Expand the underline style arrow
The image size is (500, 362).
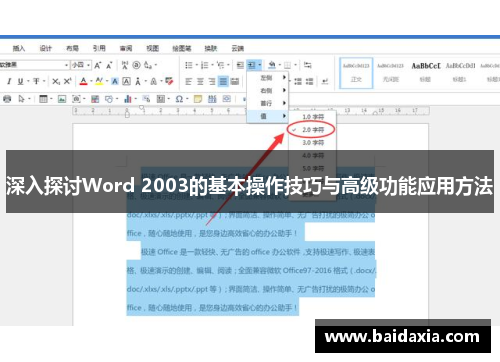pyautogui.click(x=28, y=81)
